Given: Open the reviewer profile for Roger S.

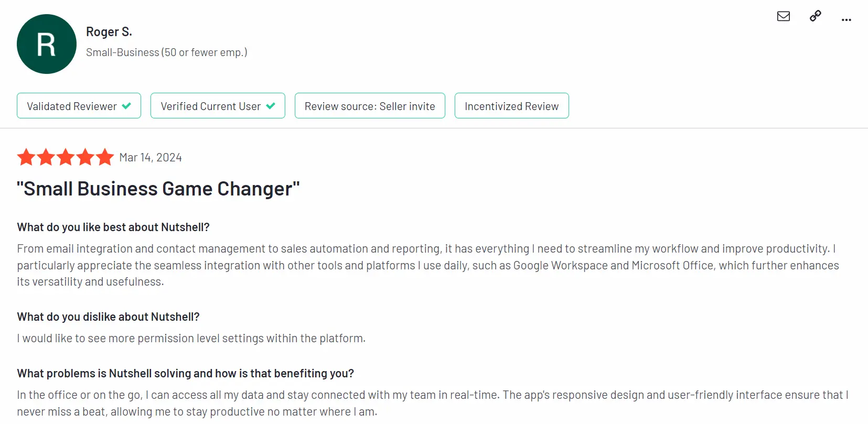Looking at the screenshot, I should point(109,31).
